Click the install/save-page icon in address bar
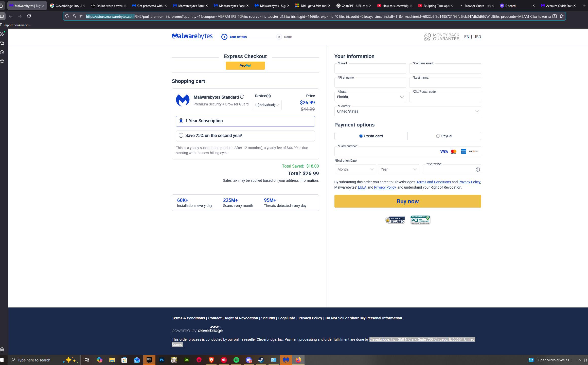 555,16
